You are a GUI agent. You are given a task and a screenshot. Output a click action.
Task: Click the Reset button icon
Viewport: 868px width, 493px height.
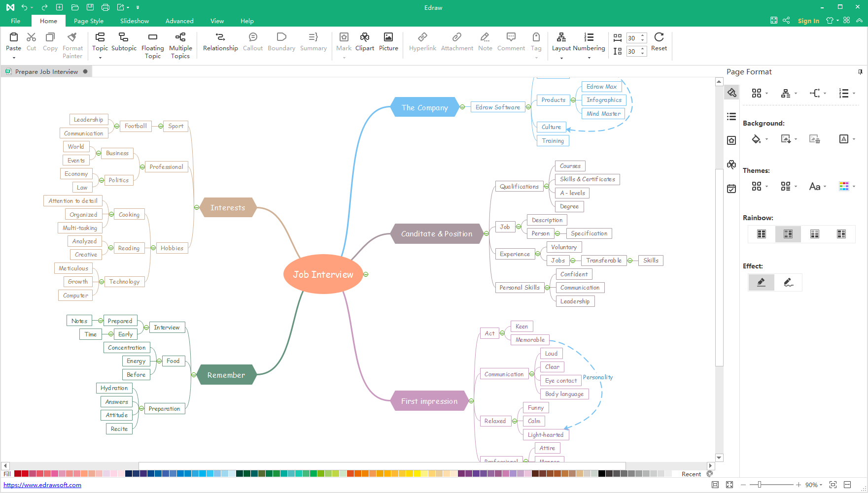pyautogui.click(x=659, y=37)
